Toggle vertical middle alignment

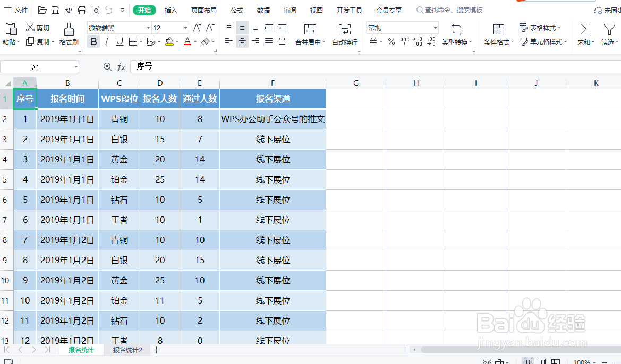[242, 28]
